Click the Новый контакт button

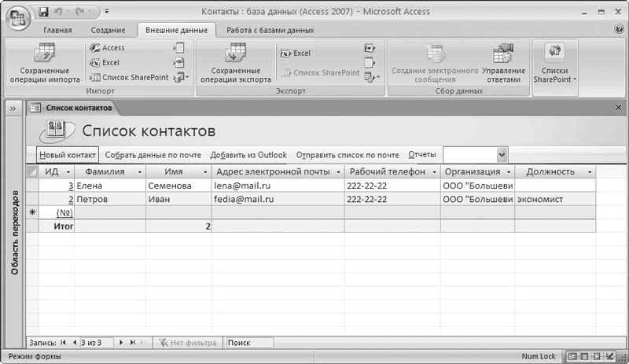point(68,155)
